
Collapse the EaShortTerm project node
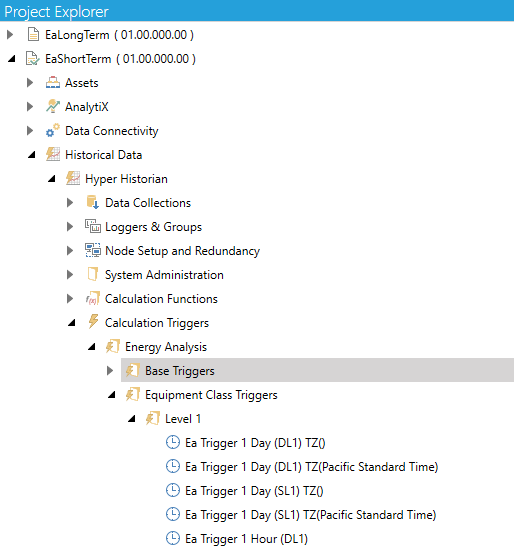12,59
